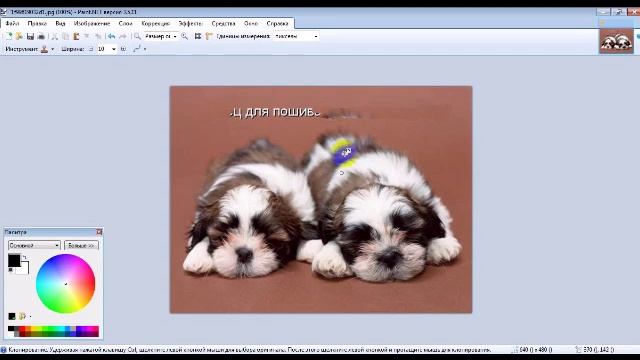Click the swap colors arrow icon

click(24, 257)
